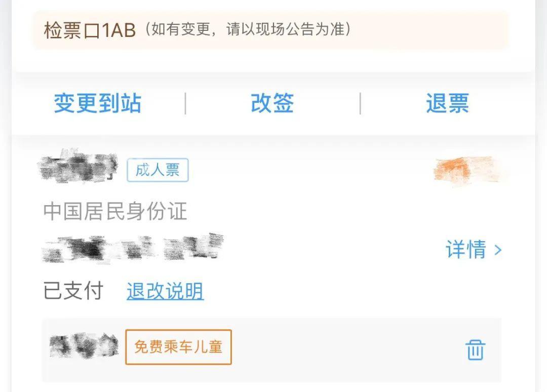Image resolution: width=547 pixels, height=392 pixels.
Task: Delete the free-ride child passenger with trash icon
Action: 475,349
